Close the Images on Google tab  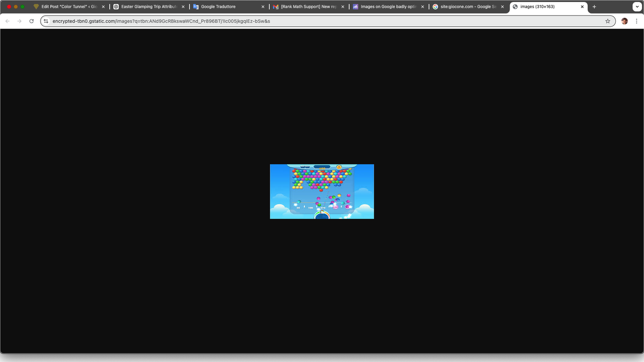423,7
